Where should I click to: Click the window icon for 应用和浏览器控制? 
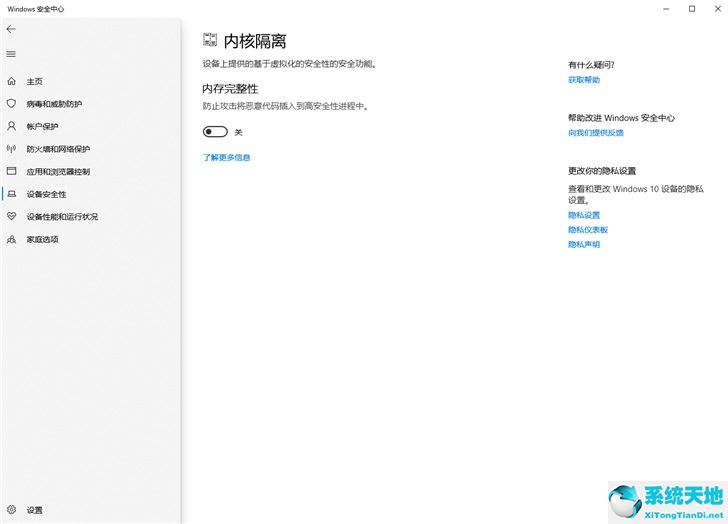coord(12,171)
